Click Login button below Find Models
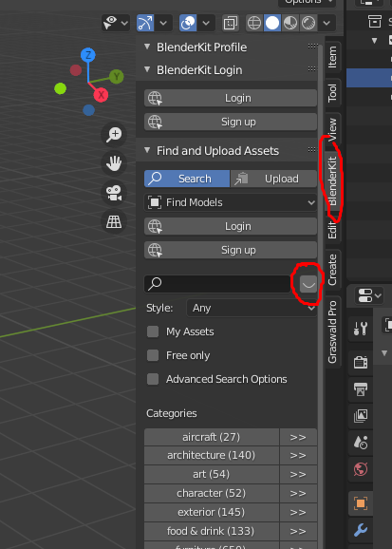This screenshot has height=549, width=392. 231,226
